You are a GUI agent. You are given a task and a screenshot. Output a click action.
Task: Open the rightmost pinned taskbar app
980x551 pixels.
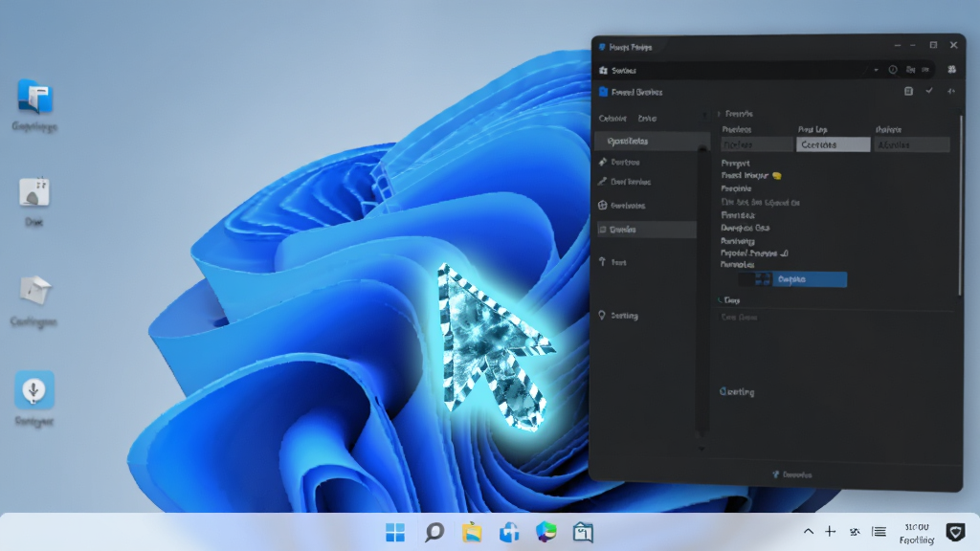[x=583, y=532]
